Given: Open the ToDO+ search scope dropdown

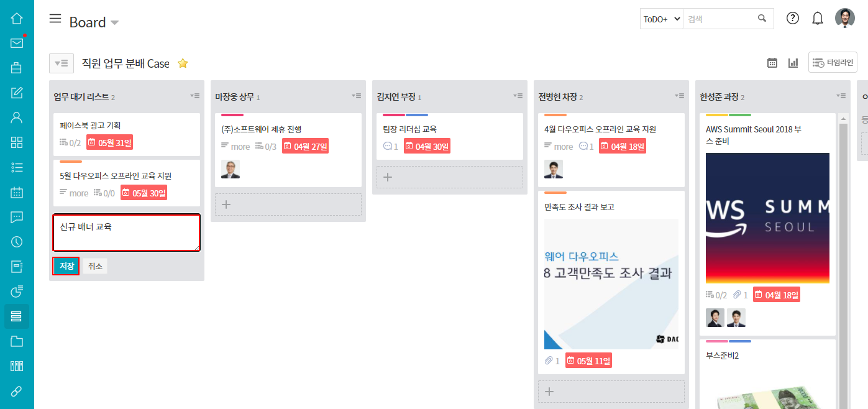Looking at the screenshot, I should point(662,19).
